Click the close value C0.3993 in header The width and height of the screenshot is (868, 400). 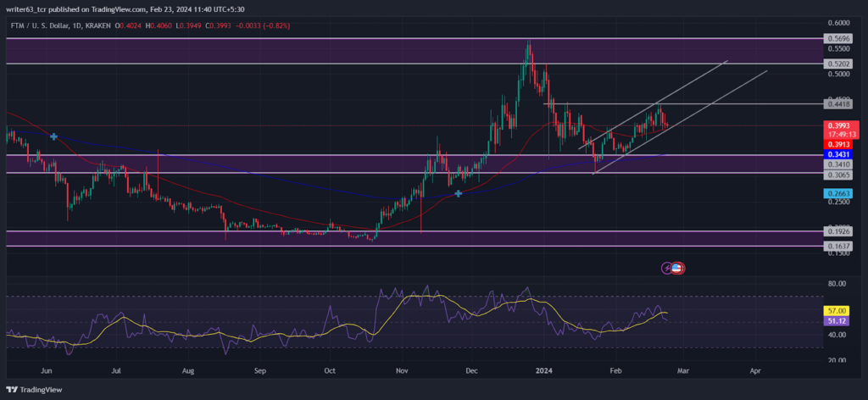tap(217, 25)
